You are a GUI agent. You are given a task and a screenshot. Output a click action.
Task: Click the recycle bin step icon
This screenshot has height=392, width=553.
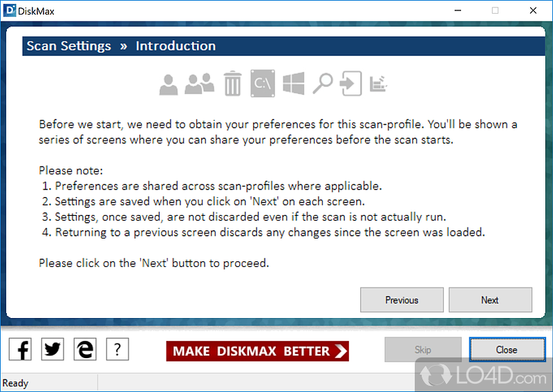coord(233,84)
